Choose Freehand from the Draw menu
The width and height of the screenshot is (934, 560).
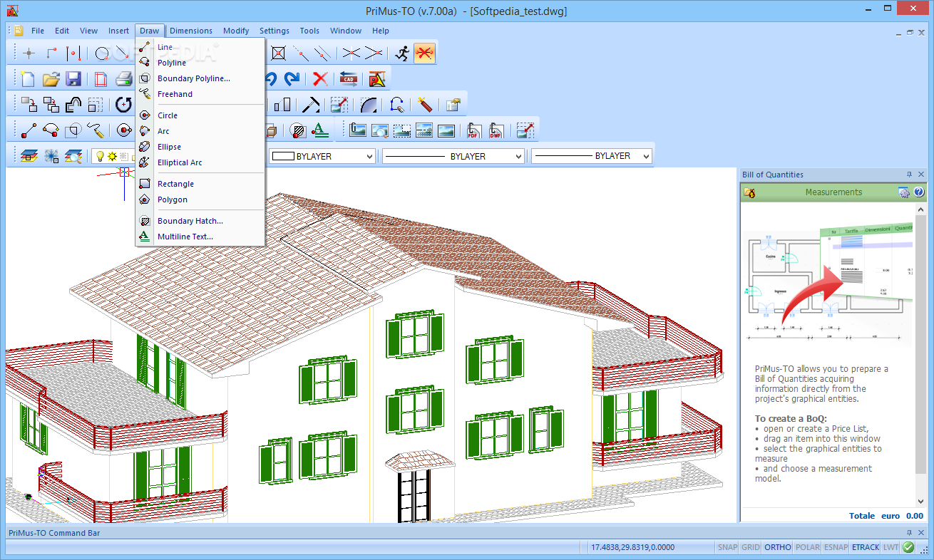point(200,94)
